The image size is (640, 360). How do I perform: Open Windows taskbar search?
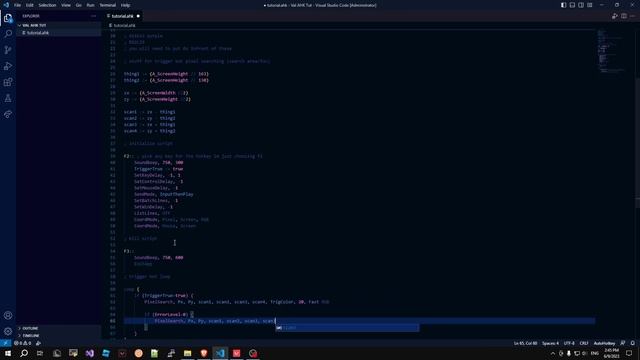click(x=24, y=353)
